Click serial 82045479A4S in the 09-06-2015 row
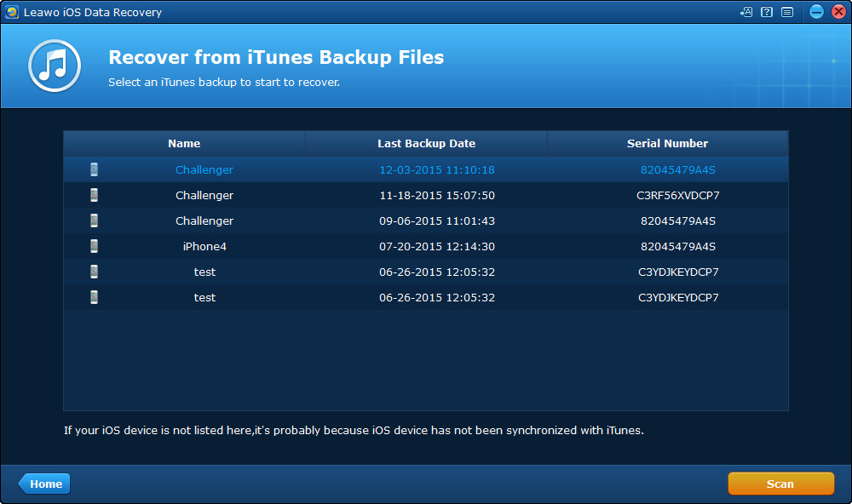 click(678, 220)
